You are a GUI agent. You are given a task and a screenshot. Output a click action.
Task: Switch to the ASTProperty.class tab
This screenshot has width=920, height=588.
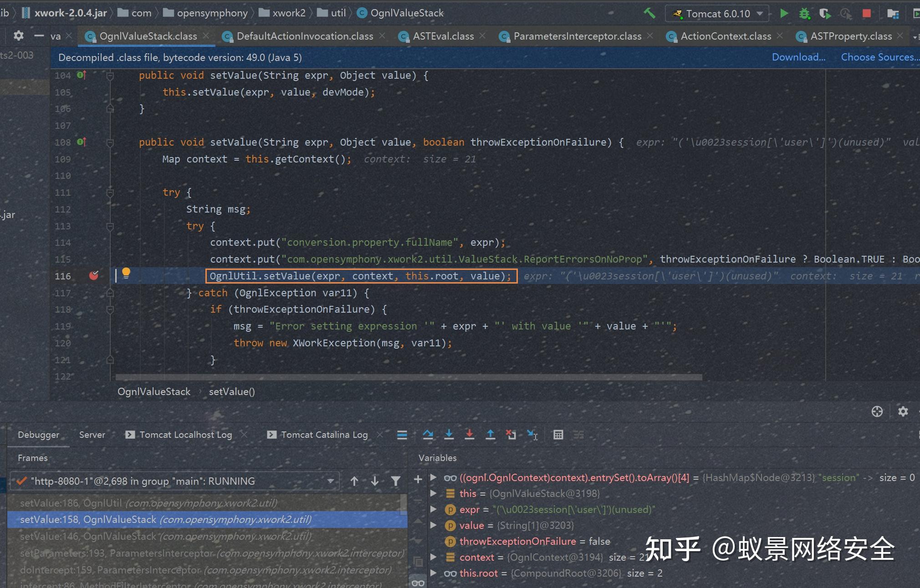[851, 36]
